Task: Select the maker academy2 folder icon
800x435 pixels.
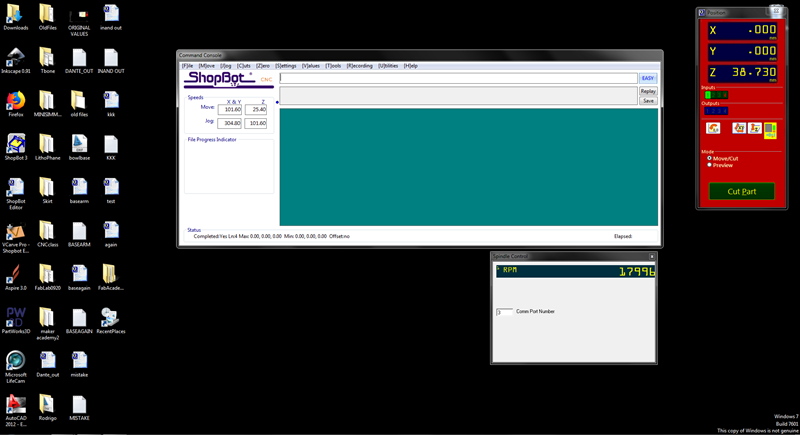Action: pyautogui.click(x=47, y=324)
